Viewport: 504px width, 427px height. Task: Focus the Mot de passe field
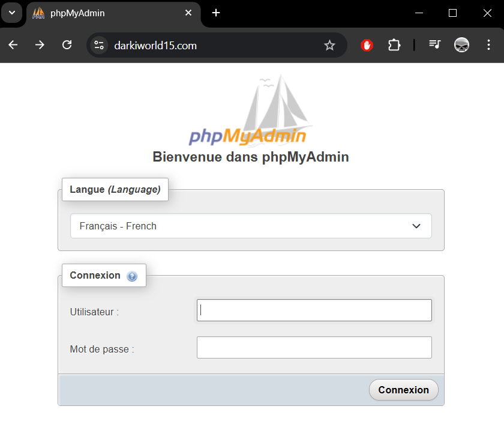tap(314, 348)
